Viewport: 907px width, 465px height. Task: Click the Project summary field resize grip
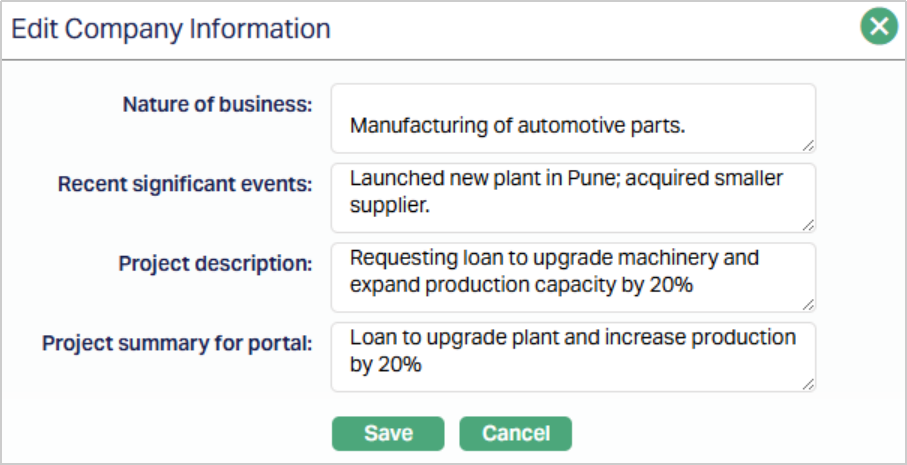click(808, 383)
